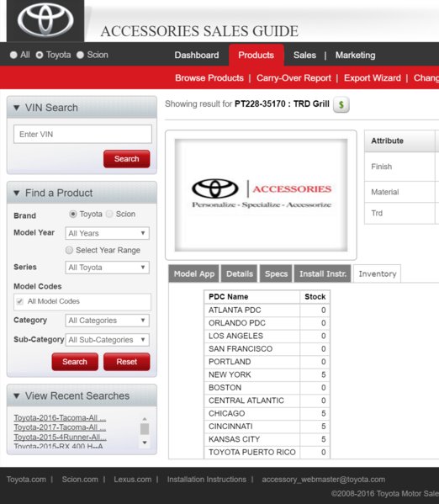Open the Carry-Over Report
The width and height of the screenshot is (439, 504).
(x=294, y=78)
